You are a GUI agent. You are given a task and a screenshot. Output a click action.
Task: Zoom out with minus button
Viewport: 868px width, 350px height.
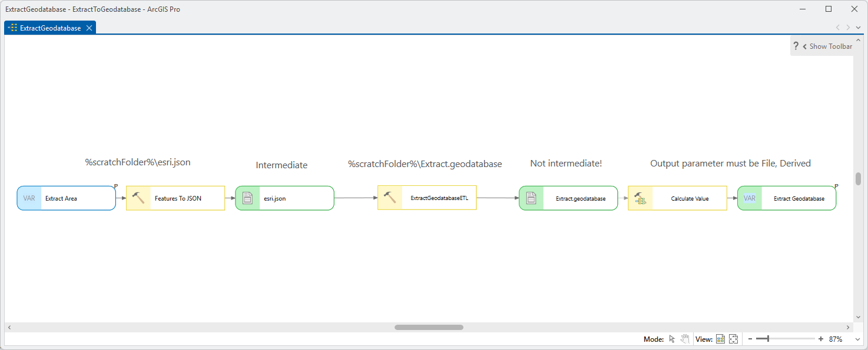click(750, 339)
